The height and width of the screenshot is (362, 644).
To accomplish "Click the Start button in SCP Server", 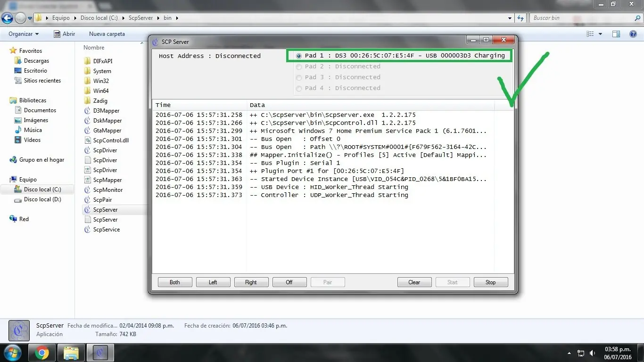I will 453,282.
